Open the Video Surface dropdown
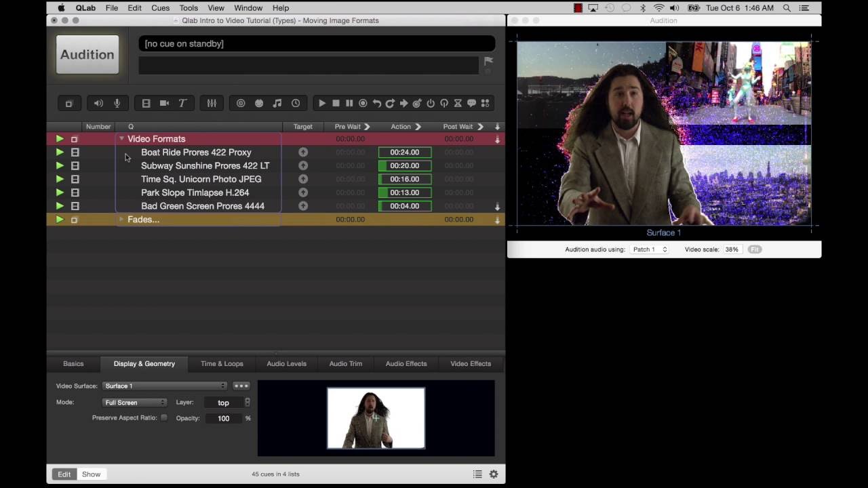 point(165,386)
